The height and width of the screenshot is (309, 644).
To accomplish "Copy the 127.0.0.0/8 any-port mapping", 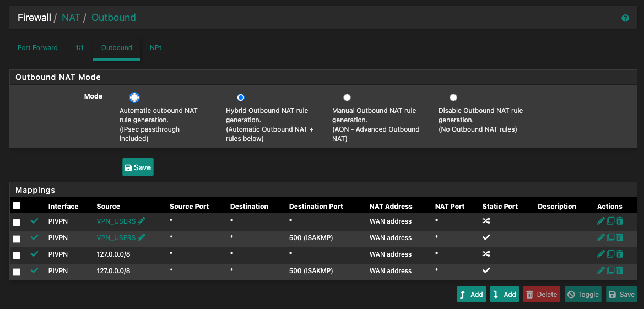I will pos(610,254).
